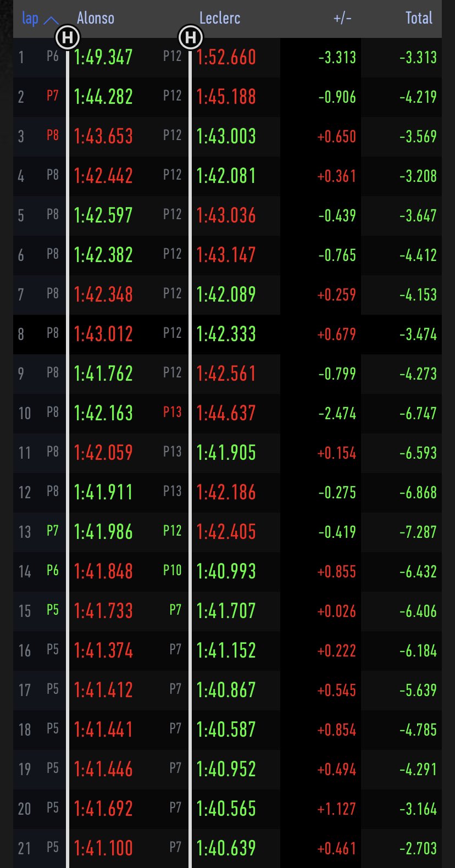Select total gap -3.474

point(418,335)
